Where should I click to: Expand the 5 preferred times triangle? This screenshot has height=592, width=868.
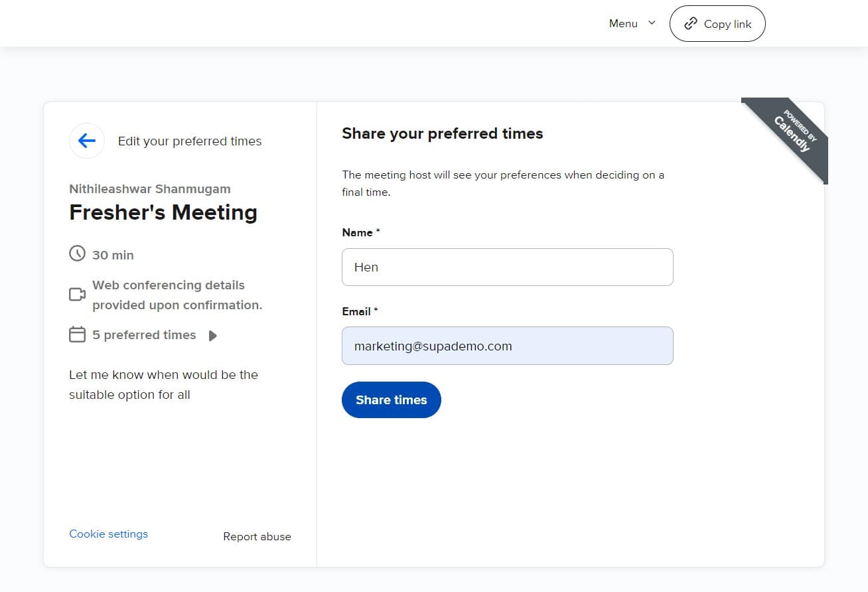[213, 335]
